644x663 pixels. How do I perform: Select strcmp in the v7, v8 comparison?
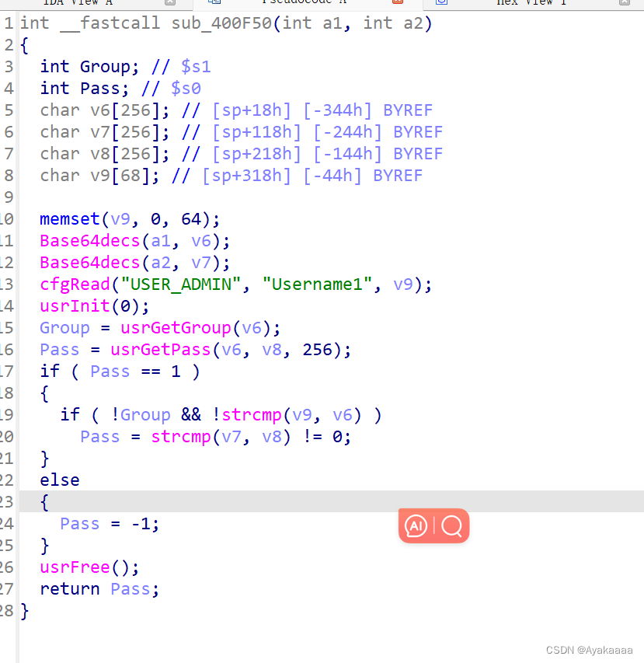(x=181, y=437)
